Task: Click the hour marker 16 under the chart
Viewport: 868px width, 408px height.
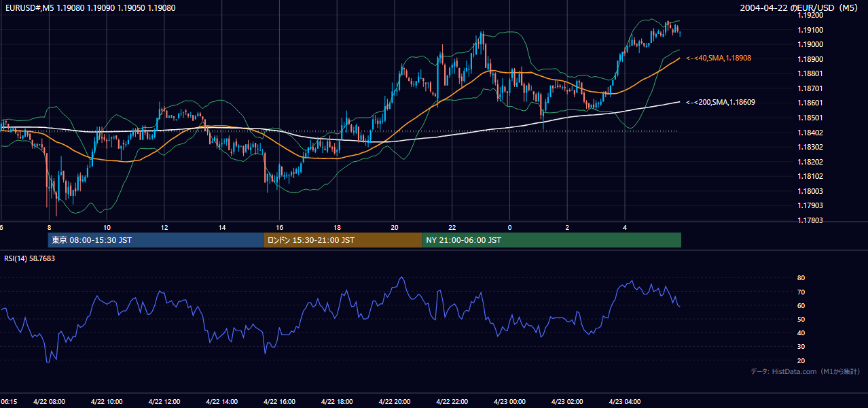Action: point(279,227)
